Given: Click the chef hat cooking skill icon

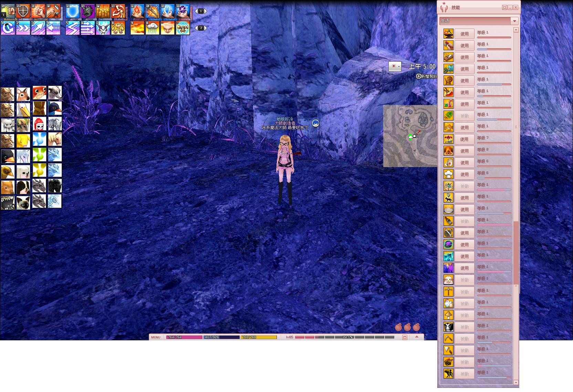Looking at the screenshot, I should pos(448,174).
